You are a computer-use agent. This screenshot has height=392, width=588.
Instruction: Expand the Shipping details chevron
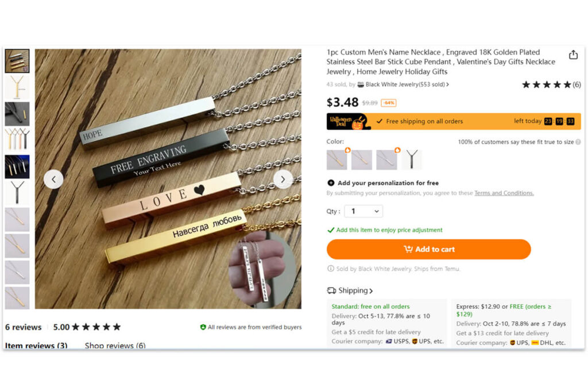(371, 291)
